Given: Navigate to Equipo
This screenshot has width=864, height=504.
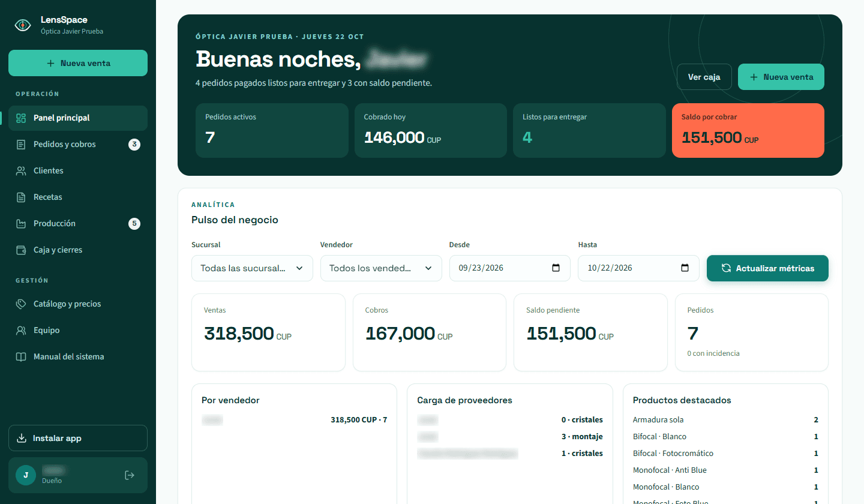Looking at the screenshot, I should (78, 331).
